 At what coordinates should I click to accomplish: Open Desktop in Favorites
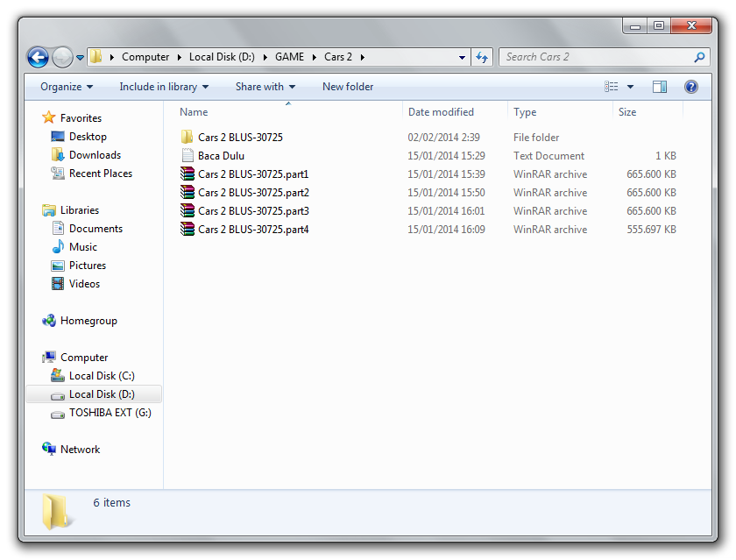click(88, 136)
